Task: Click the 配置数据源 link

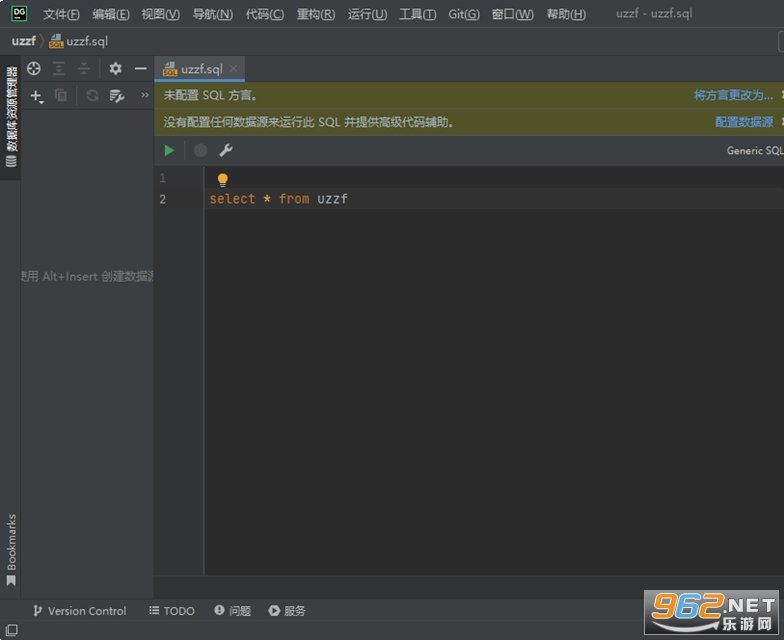Action: (x=744, y=122)
